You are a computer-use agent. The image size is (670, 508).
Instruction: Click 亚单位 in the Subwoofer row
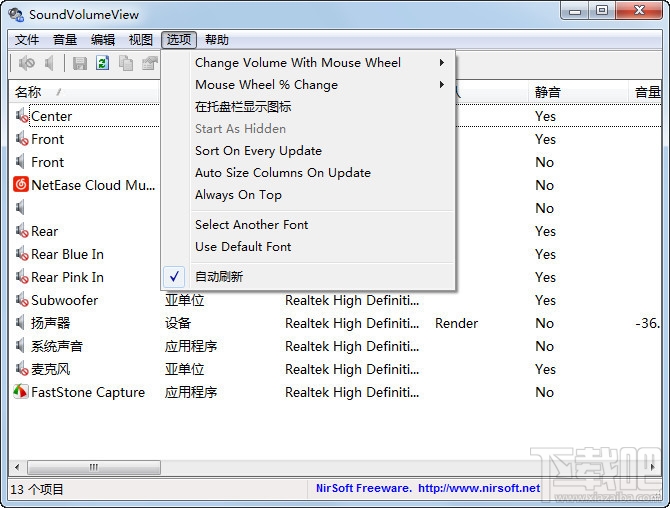[x=185, y=300]
